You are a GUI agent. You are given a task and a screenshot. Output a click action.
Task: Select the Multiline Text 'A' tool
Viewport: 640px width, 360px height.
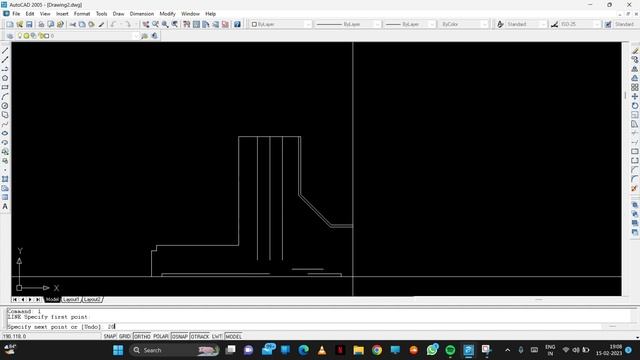click(5, 207)
